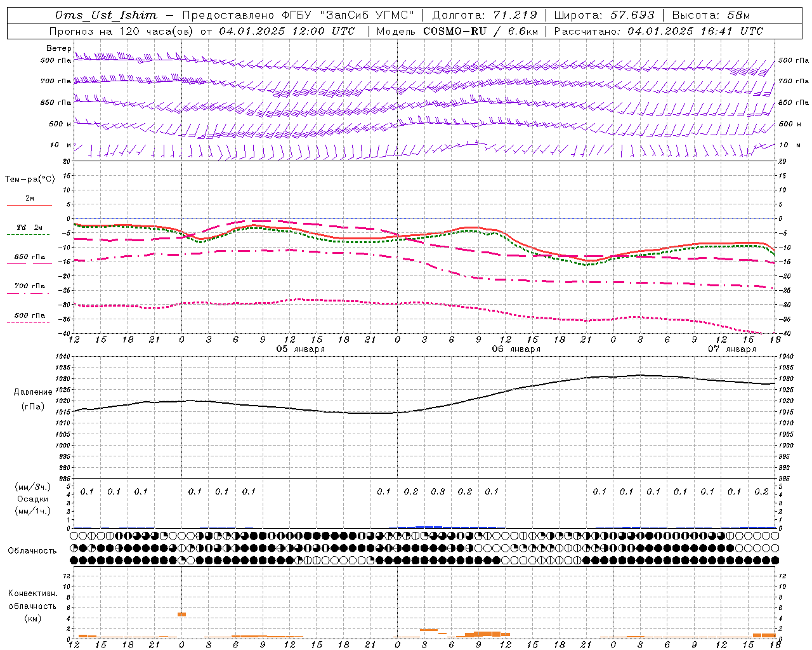This screenshot has width=812, height=650.
Task: Click the 700 гПа entry in temperature legend
Action: (30, 286)
